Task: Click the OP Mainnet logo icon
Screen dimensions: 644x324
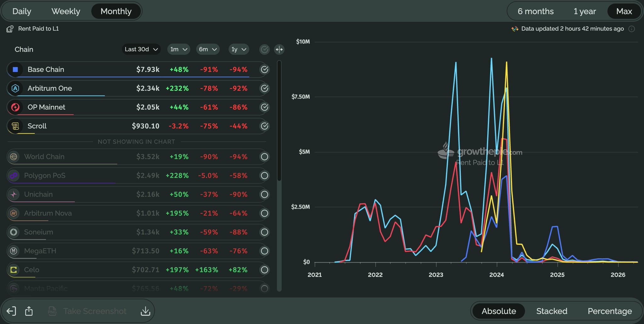Action: tap(15, 107)
